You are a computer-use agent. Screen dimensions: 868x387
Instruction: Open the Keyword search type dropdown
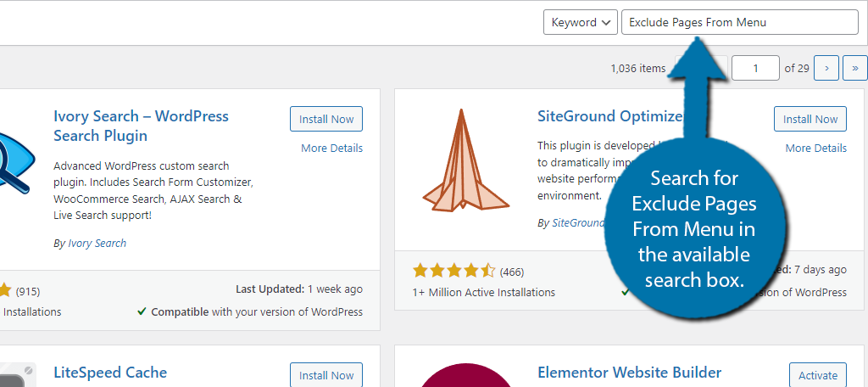tap(580, 22)
